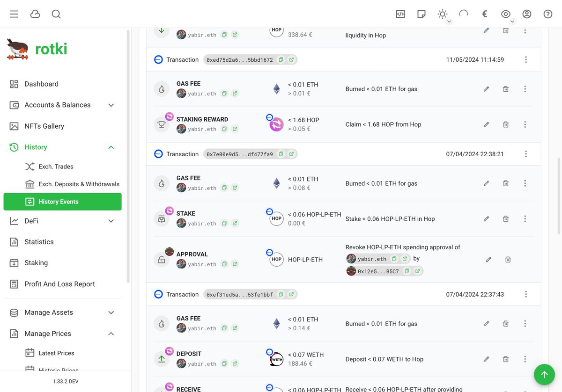Click the rotki logo

37,49
